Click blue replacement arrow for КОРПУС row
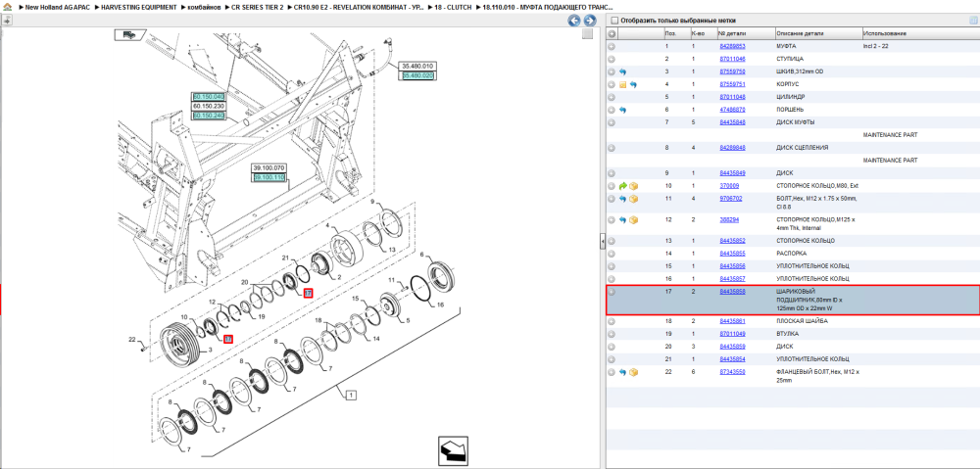Screen dimensions: 980x469 tap(633, 84)
